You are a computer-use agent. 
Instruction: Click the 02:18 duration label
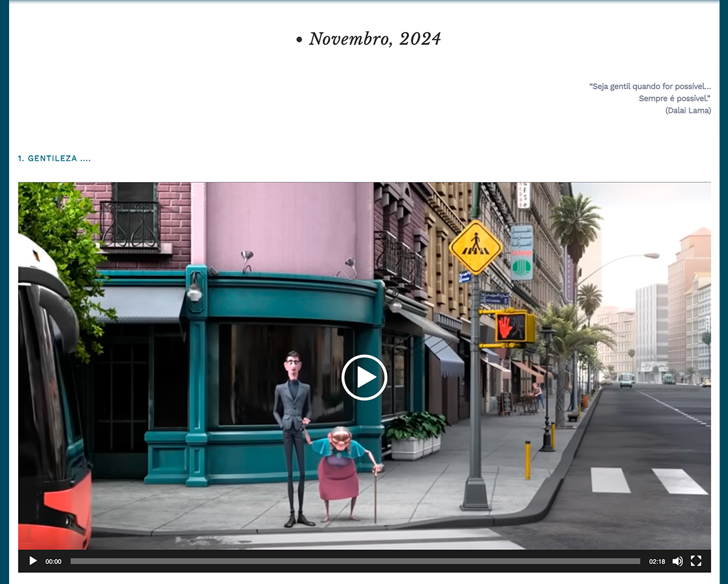tap(657, 562)
